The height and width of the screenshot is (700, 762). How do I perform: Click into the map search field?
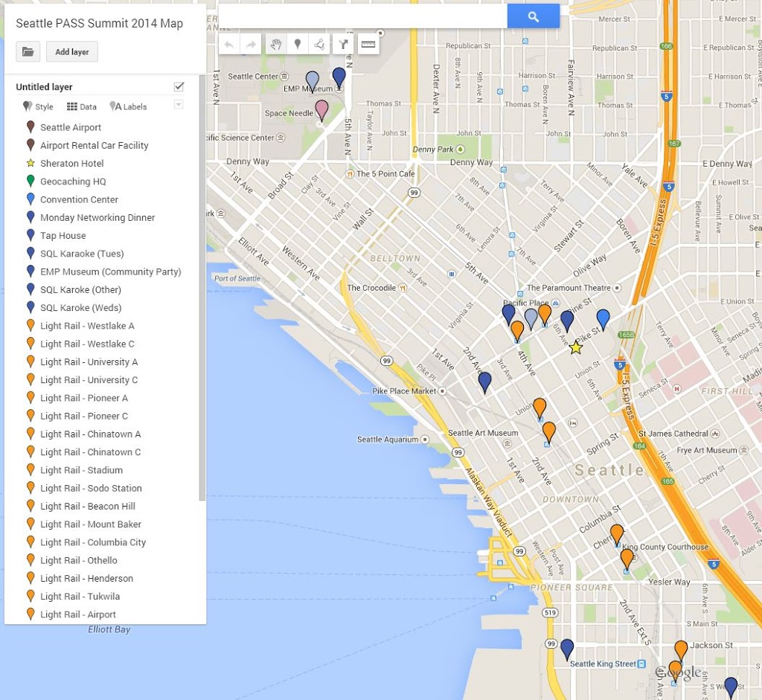(x=362, y=16)
